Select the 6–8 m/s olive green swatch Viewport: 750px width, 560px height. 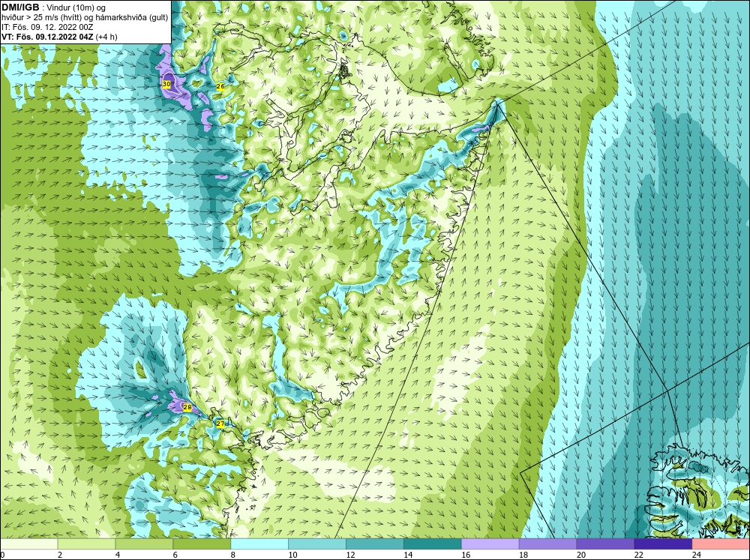202,544
